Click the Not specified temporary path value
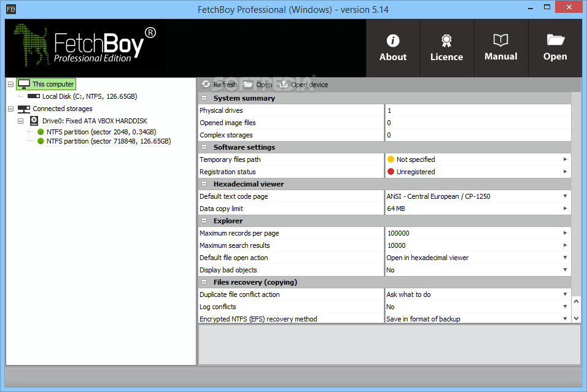The image size is (587, 392). pos(416,159)
